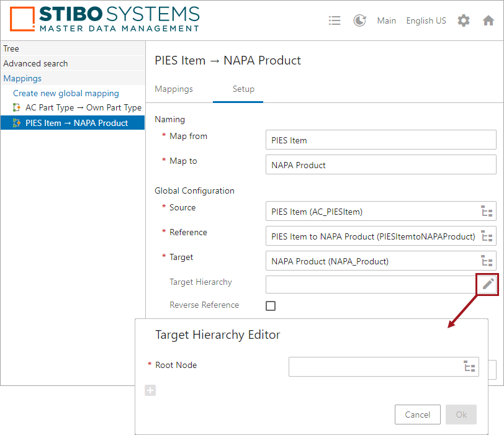Click the Map from input field
Image resolution: width=504 pixels, height=435 pixels.
point(381,140)
